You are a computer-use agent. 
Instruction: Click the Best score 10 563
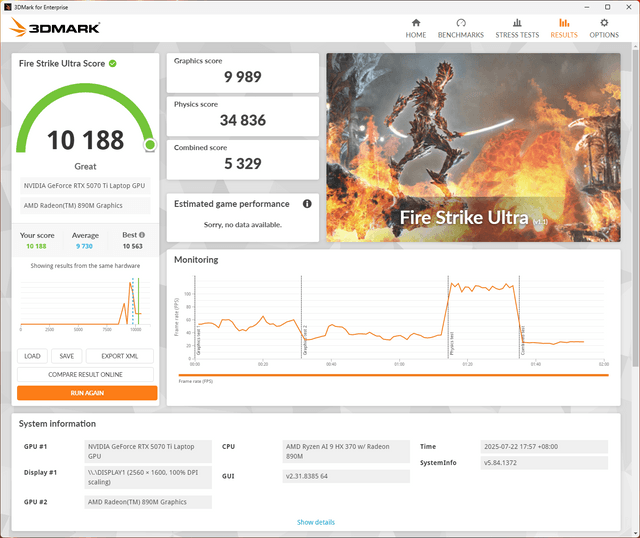coord(133,246)
